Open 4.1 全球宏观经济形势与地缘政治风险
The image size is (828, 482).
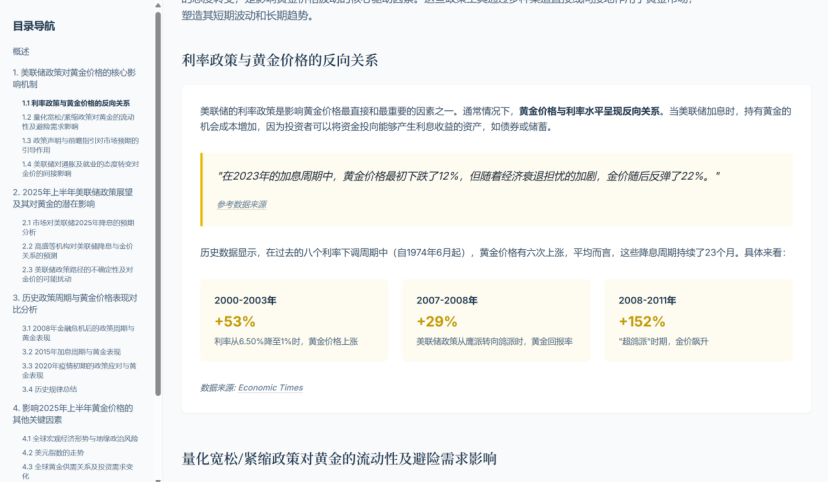click(80, 438)
